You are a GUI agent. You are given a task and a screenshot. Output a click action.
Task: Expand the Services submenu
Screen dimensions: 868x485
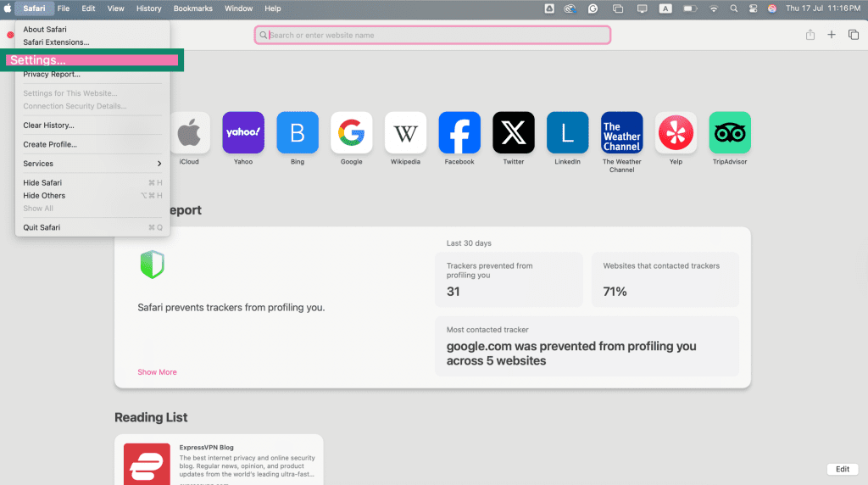(92, 164)
